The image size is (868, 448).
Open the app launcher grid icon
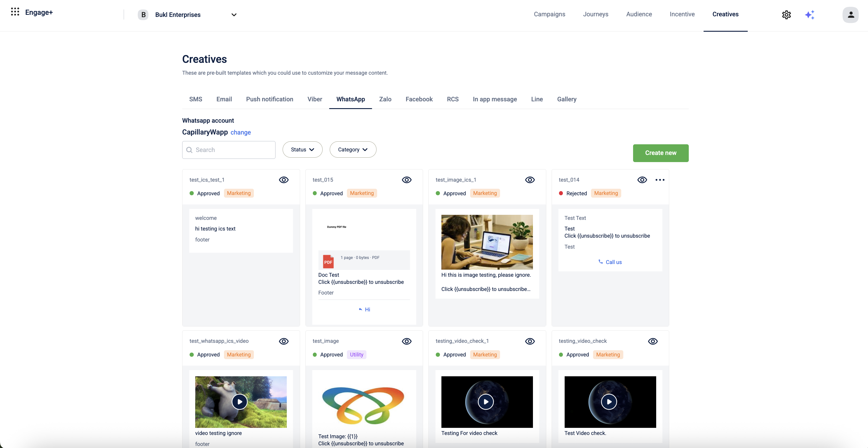[x=15, y=12]
